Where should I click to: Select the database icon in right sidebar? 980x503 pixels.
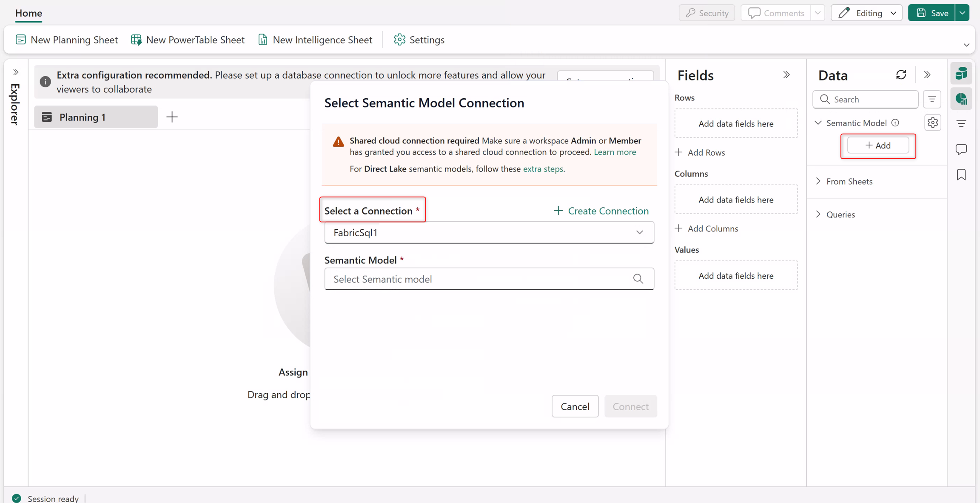[x=961, y=74]
